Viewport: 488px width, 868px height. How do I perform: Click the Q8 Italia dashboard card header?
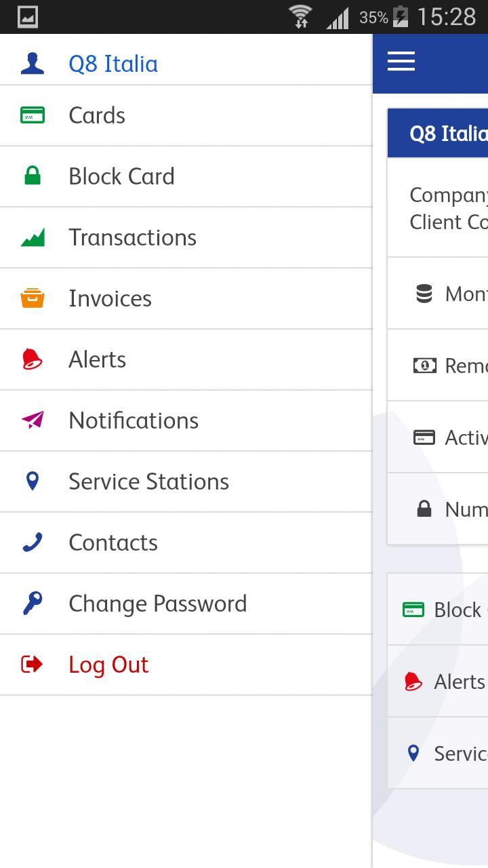447,134
